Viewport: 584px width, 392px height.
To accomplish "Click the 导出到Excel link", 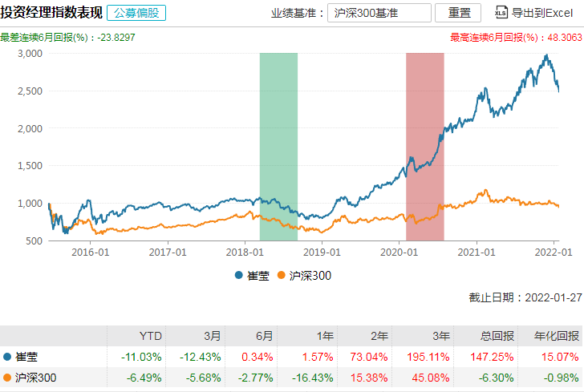I will click(x=541, y=13).
